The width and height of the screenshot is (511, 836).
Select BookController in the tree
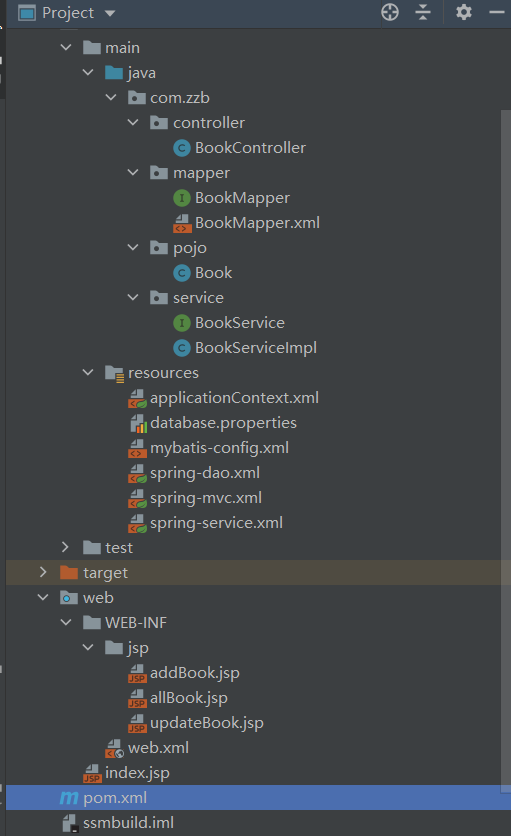point(250,148)
